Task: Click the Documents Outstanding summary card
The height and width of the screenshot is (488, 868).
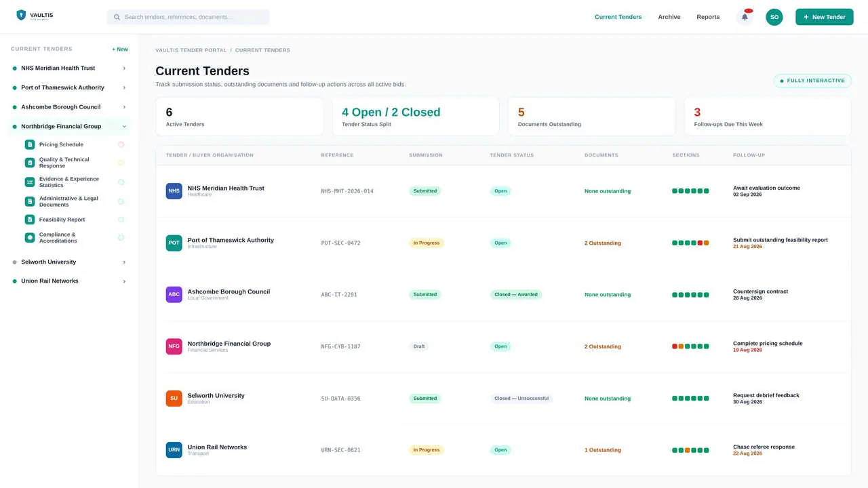Action: pyautogui.click(x=591, y=117)
